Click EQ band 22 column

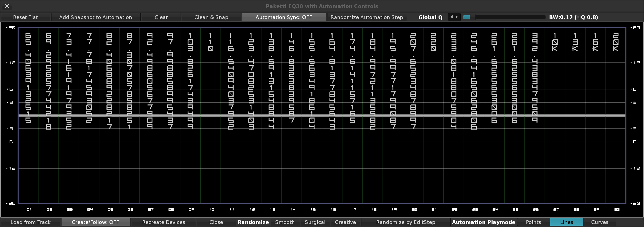pyautogui.click(x=454, y=116)
